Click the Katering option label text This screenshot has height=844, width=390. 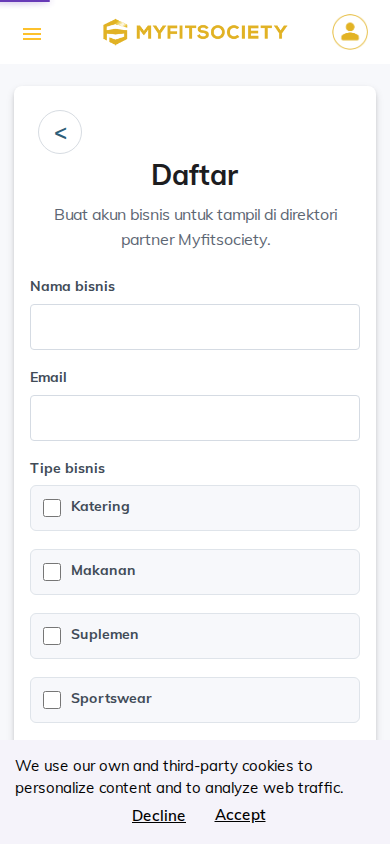[x=101, y=507]
